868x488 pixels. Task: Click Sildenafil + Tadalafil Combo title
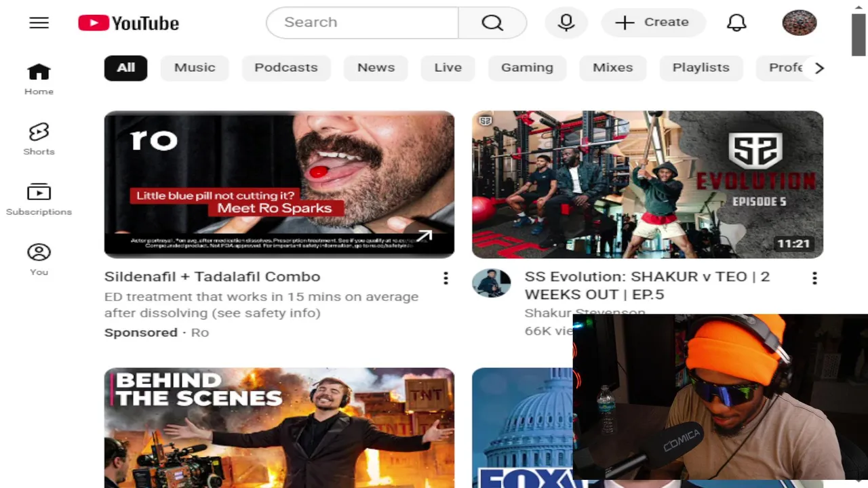(x=212, y=277)
